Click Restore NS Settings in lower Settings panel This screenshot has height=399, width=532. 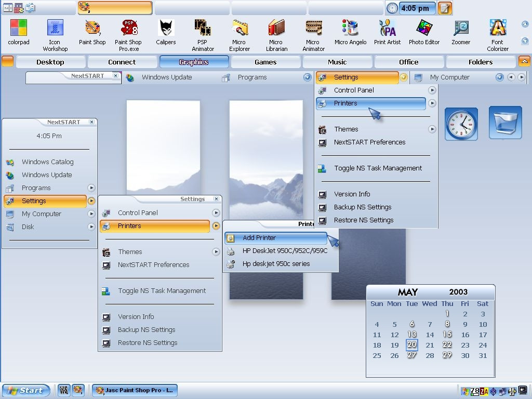148,343
